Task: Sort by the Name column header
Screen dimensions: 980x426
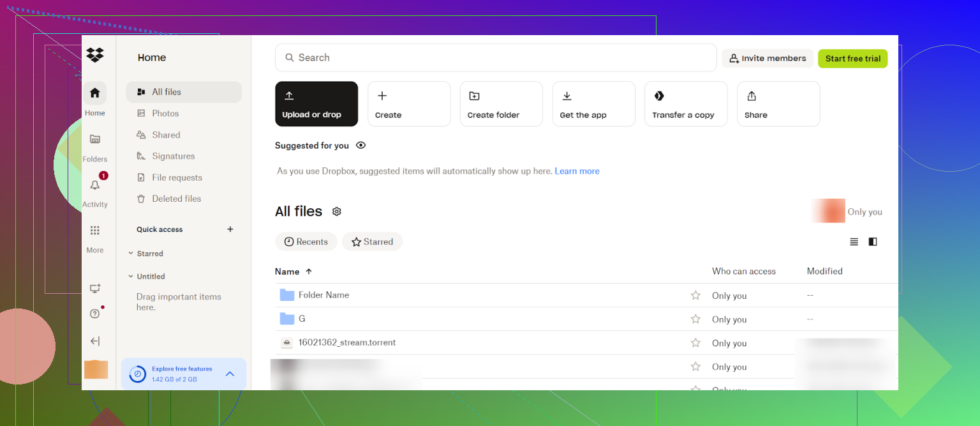Action: [293, 271]
